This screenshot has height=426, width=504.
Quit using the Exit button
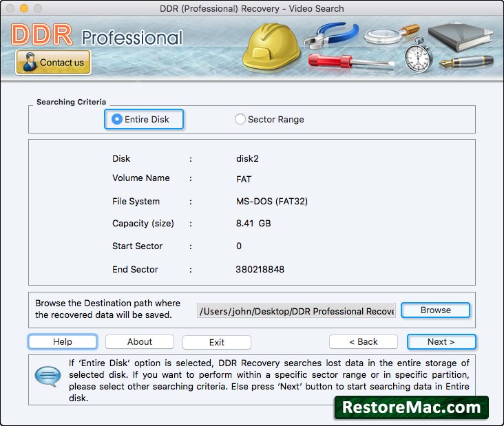217,342
